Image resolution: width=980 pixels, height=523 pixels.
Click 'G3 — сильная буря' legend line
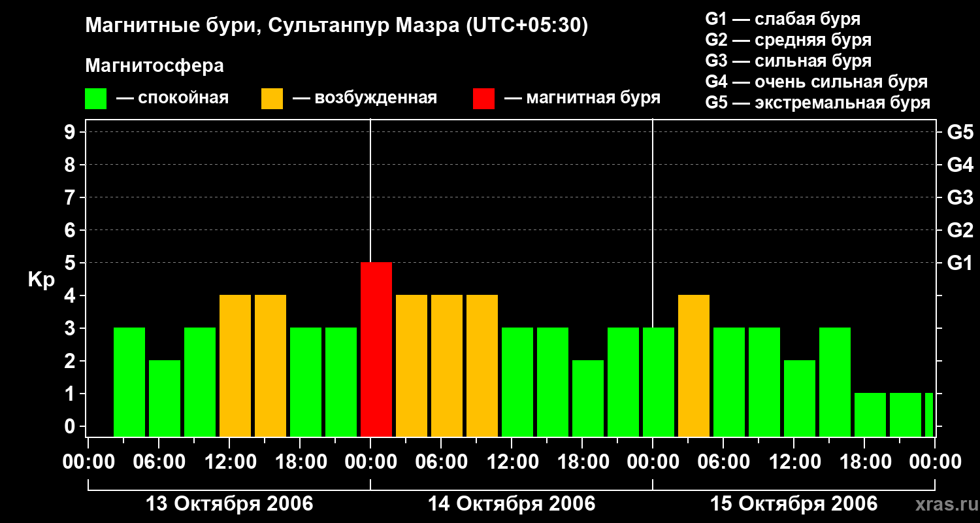[789, 61]
